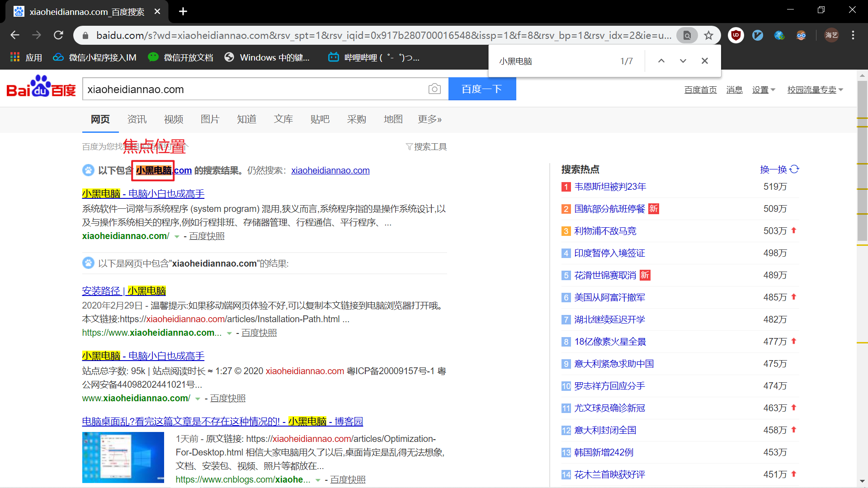Viewport: 868px width, 488px height.
Task: Jump to next find match
Action: pos(683,61)
